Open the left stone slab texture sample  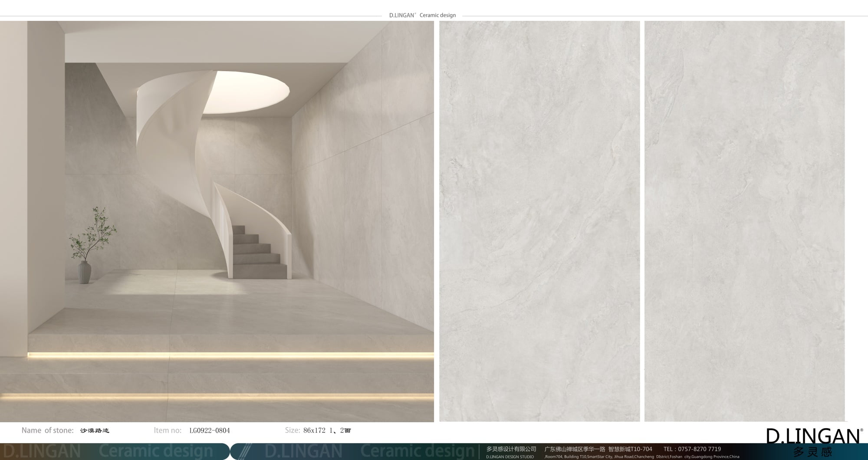coord(539,221)
